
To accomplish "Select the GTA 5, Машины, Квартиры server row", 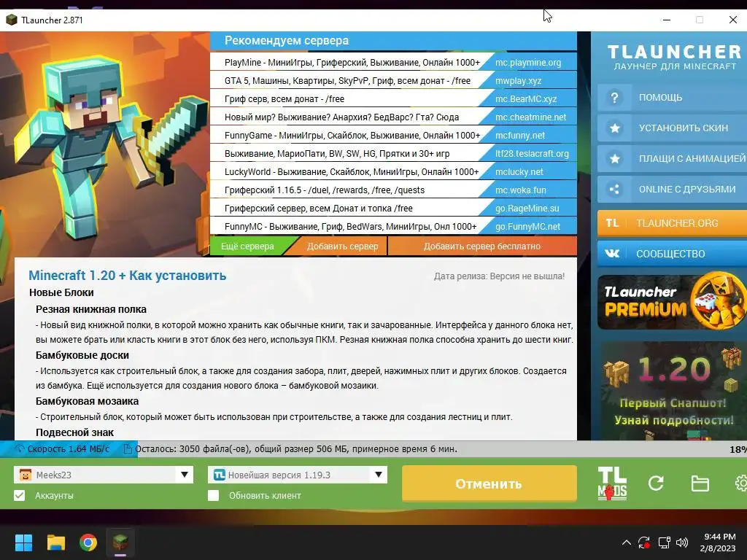I will click(393, 80).
